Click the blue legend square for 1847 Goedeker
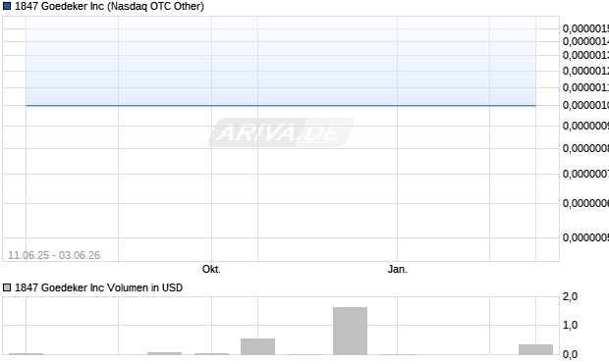The image size is (609, 364). click(7, 6)
